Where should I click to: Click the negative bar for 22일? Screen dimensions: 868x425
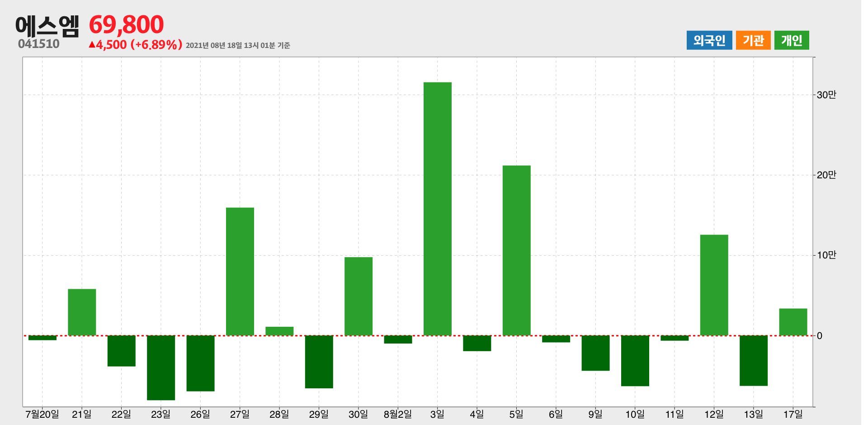pyautogui.click(x=121, y=351)
